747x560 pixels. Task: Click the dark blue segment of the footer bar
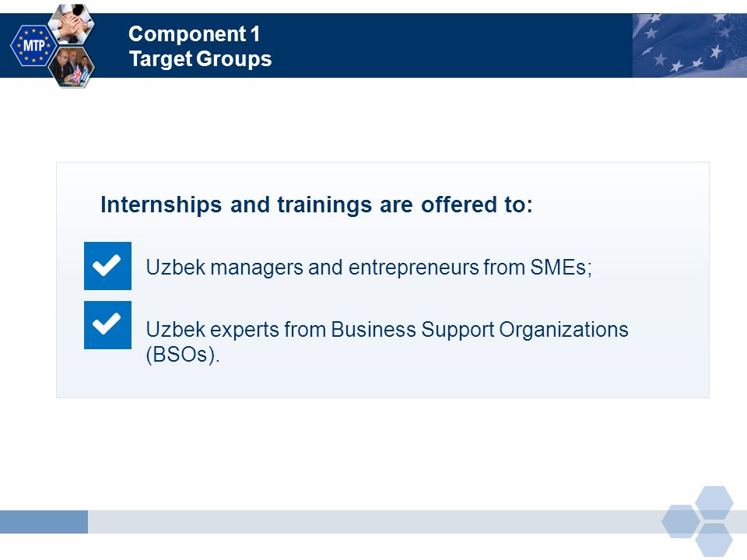pos(44,522)
